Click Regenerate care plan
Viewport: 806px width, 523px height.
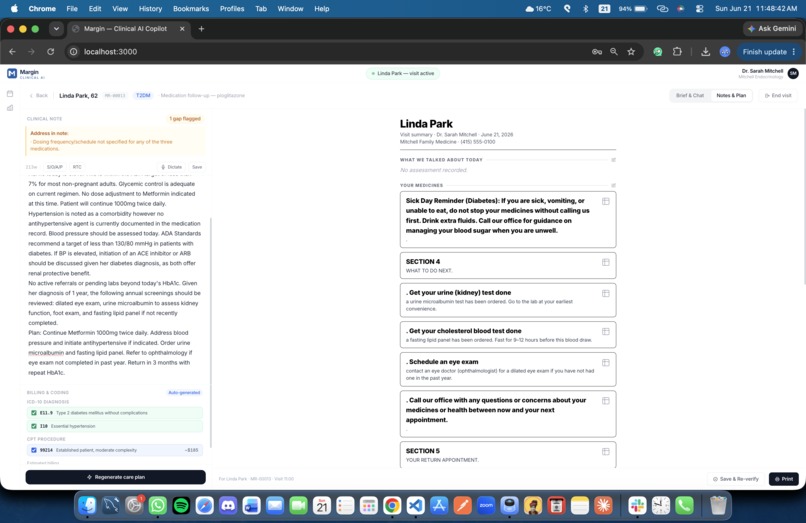point(116,477)
